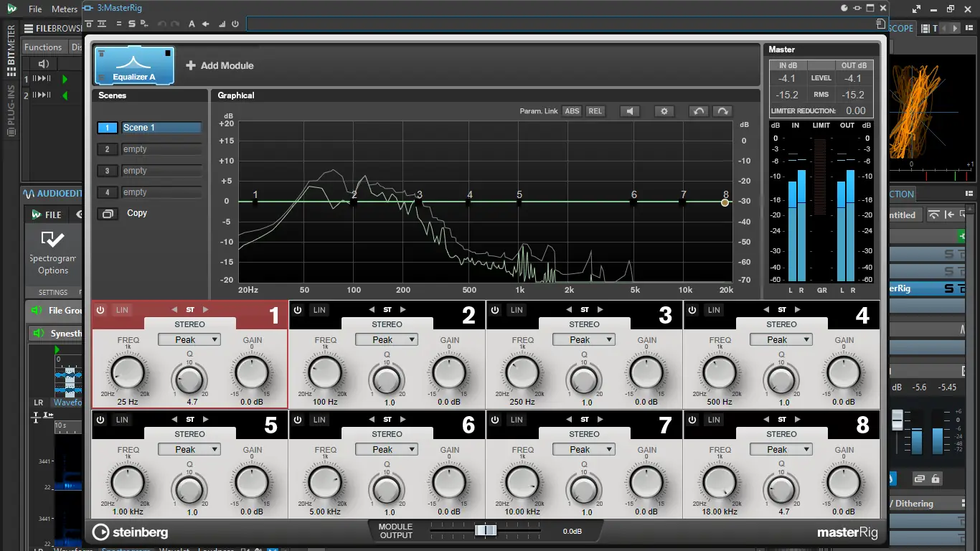
Task: Toggle power for EQ band 1
Action: (x=100, y=310)
